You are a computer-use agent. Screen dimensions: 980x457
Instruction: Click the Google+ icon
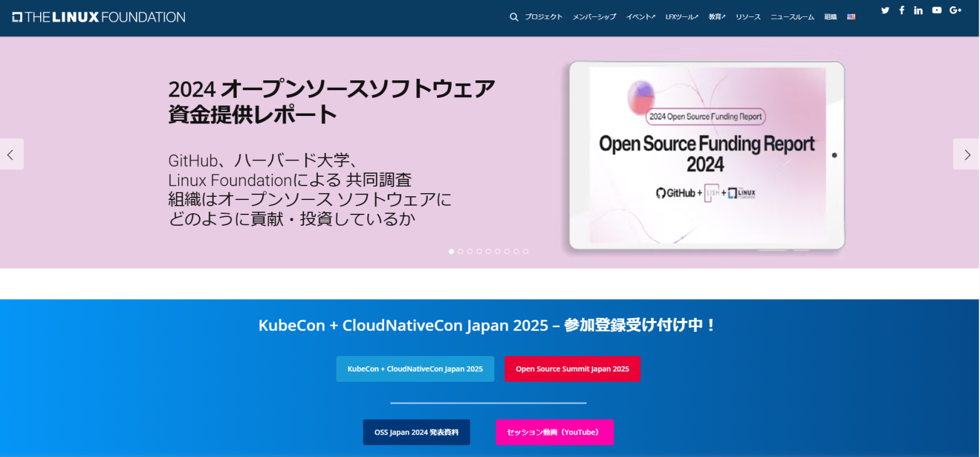tap(955, 10)
